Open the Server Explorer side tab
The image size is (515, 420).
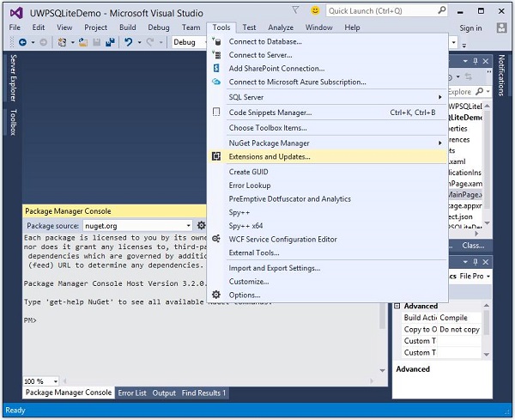tap(13, 76)
